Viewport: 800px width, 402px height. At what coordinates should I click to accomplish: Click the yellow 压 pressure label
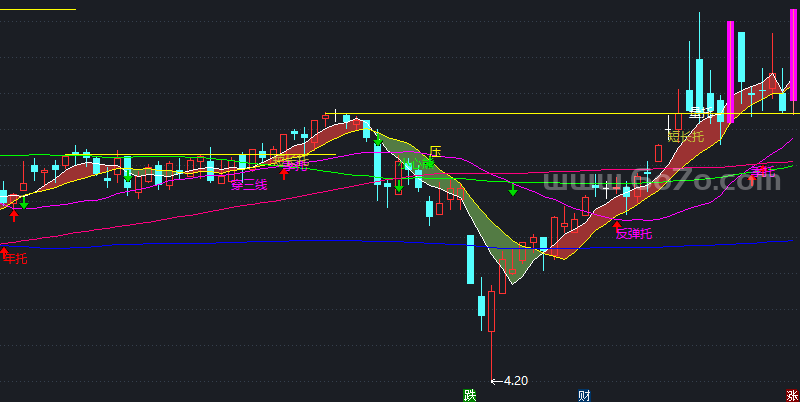(x=434, y=152)
